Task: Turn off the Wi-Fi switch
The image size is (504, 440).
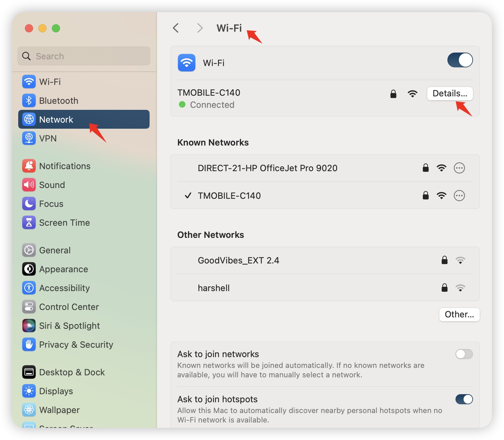Action: click(460, 60)
